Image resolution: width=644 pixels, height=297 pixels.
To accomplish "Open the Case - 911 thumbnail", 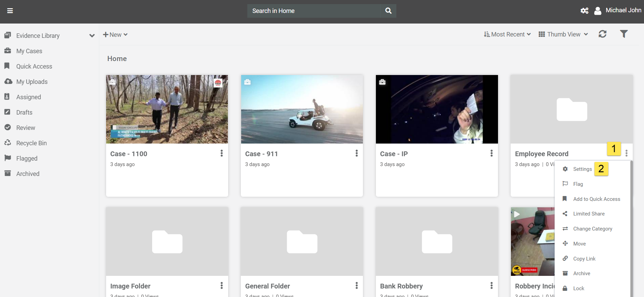I will 302,109.
